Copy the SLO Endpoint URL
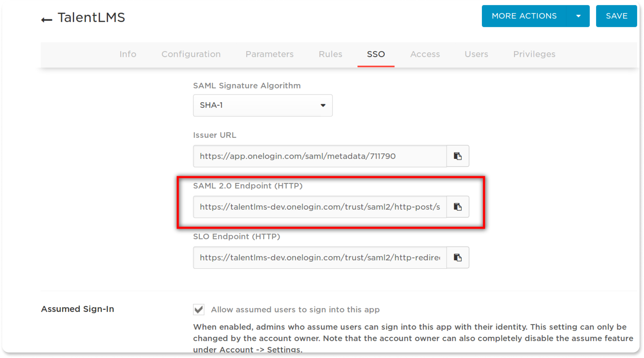Viewport: 644px width, 358px height. click(458, 257)
